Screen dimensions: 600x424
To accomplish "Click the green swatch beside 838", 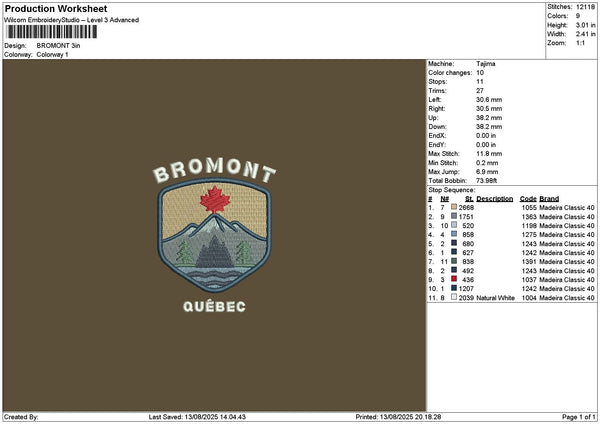I will pos(454,261).
